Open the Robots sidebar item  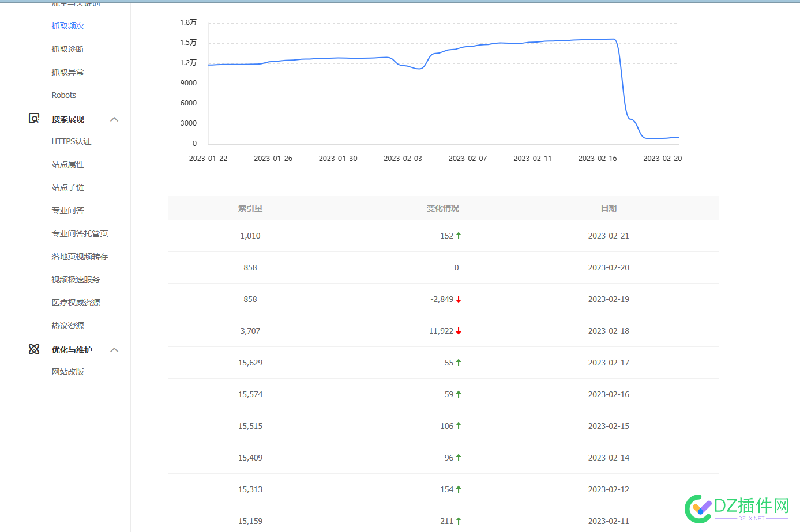click(x=63, y=95)
